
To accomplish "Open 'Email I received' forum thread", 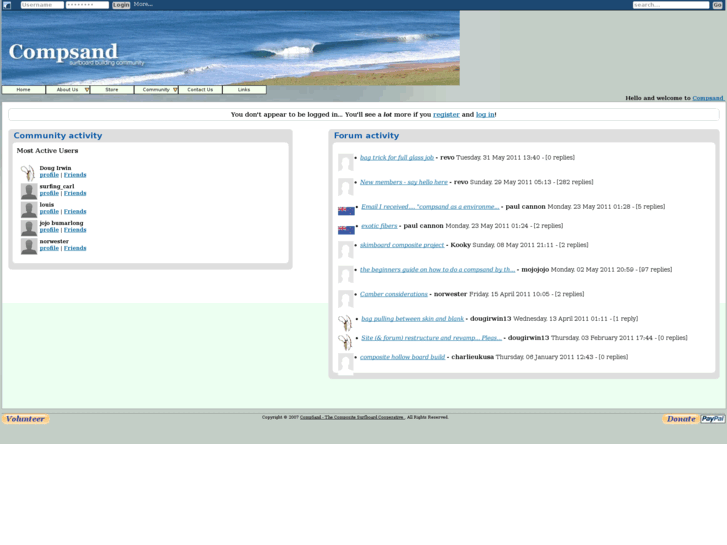I will (x=430, y=207).
